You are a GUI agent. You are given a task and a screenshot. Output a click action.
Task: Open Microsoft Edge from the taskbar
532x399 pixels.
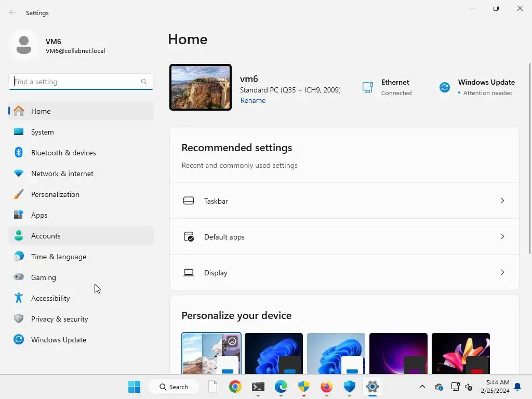pos(281,387)
